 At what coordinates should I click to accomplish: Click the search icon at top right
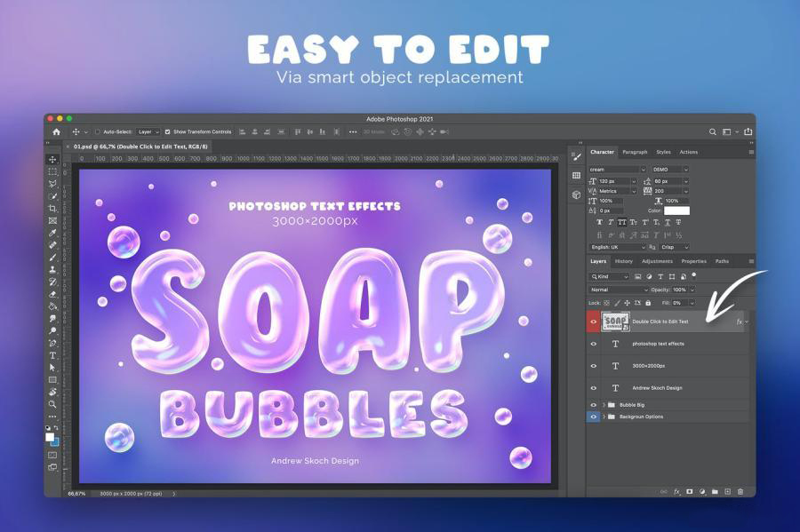click(712, 131)
